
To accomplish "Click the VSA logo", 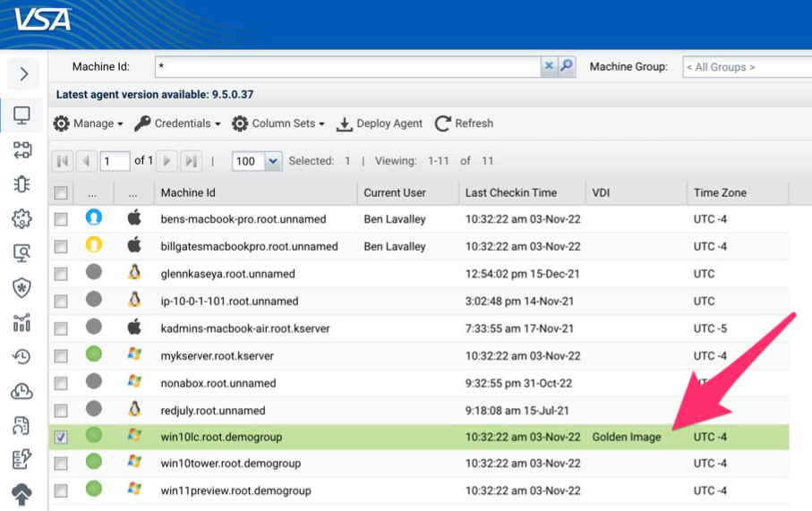I will coord(42,21).
